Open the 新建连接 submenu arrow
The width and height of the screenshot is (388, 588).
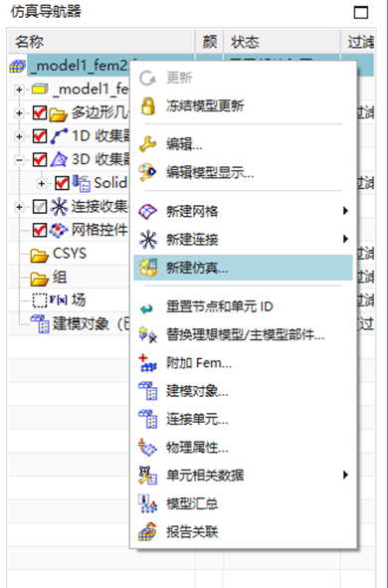click(345, 239)
